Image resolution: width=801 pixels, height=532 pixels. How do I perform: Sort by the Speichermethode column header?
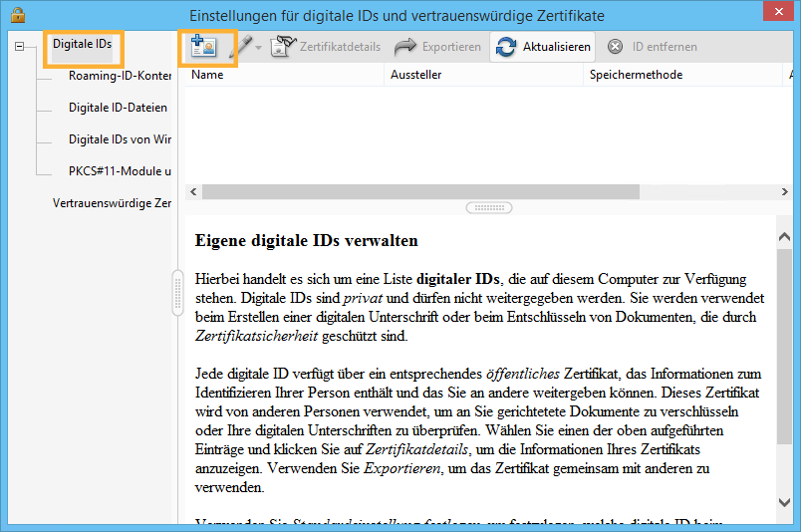682,75
